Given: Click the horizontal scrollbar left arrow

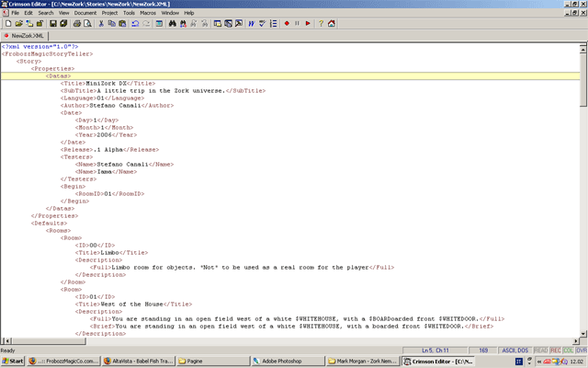Looking at the screenshot, I should coord(6,341).
